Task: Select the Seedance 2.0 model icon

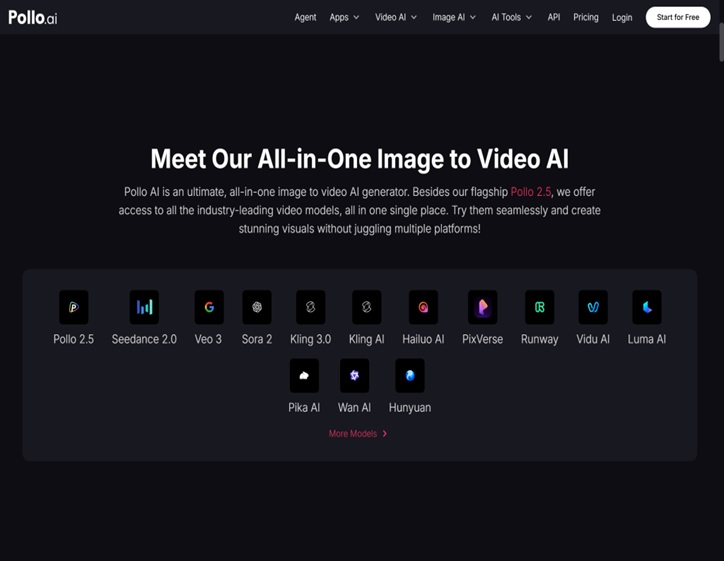Action: [144, 307]
